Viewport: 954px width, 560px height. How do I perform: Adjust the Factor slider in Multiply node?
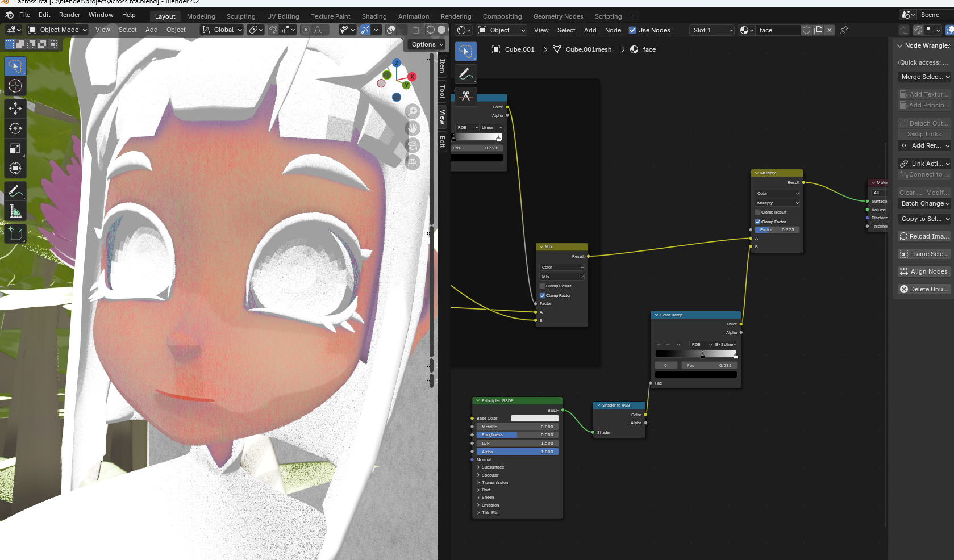tap(777, 229)
